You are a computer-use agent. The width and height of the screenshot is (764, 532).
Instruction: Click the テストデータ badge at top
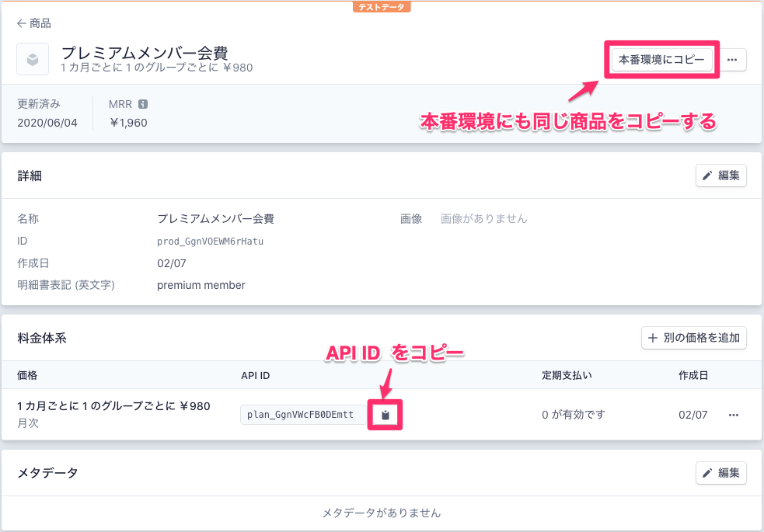pos(382,7)
